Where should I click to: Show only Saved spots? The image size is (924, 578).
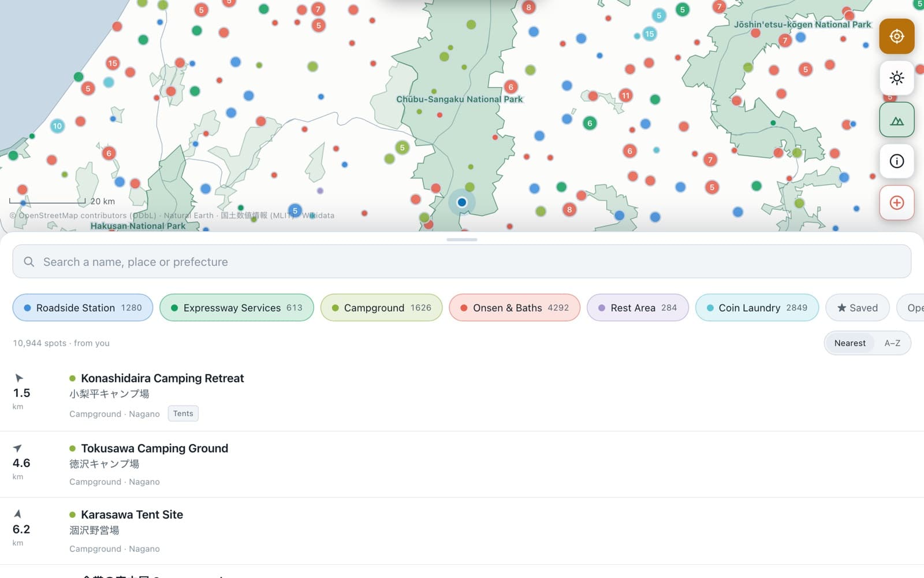[858, 307]
